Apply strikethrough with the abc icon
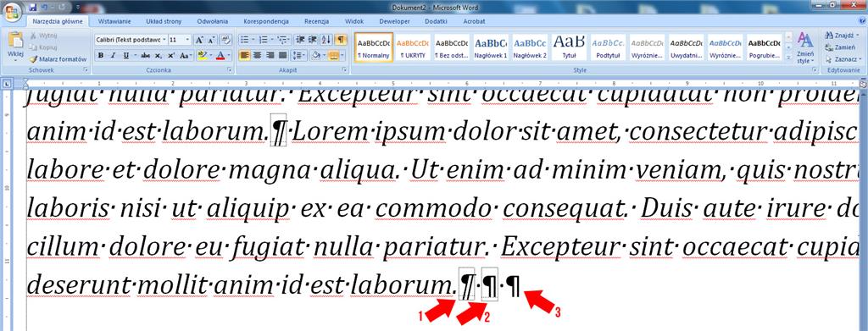 pyautogui.click(x=146, y=56)
